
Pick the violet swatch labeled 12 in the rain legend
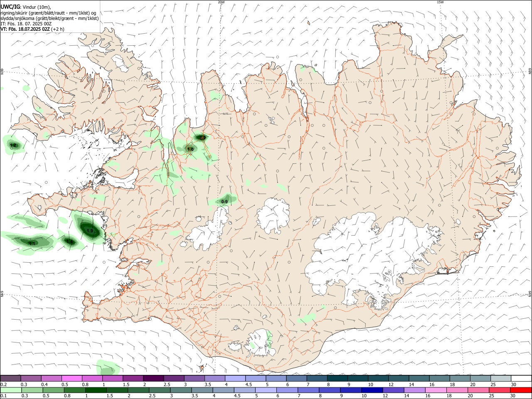(393, 390)
